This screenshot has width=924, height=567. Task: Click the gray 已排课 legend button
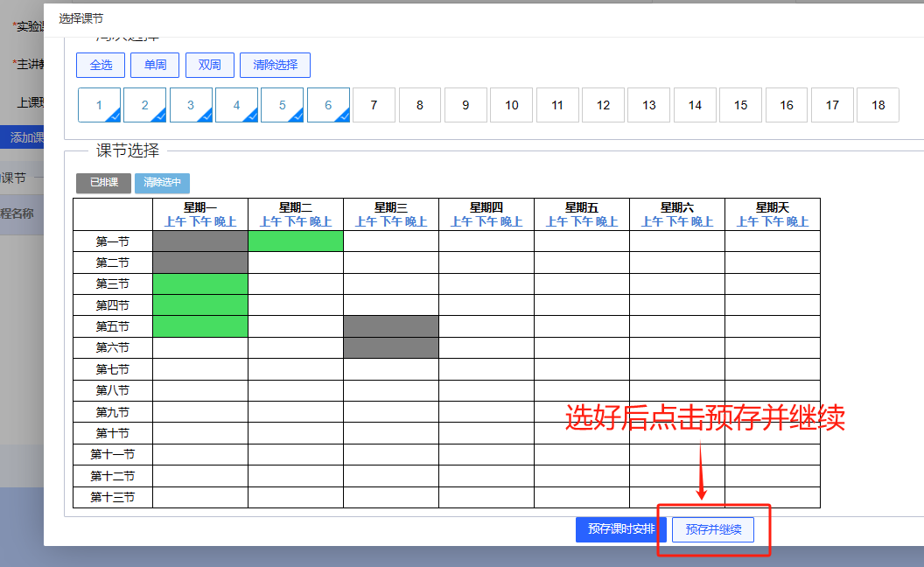[103, 183]
